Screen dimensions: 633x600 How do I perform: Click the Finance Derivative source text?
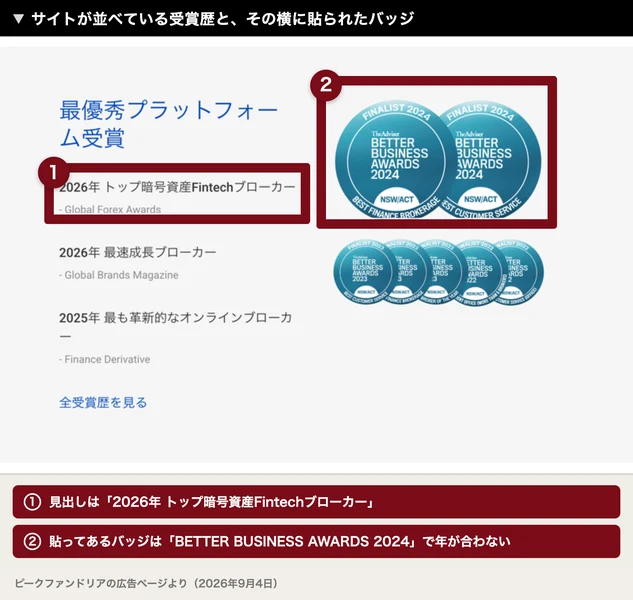pos(105,359)
